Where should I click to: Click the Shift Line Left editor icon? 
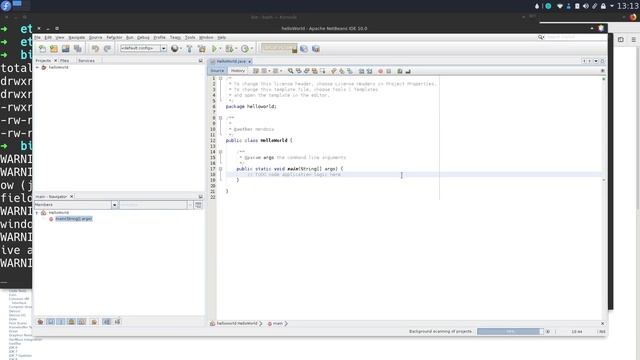coord(361,71)
